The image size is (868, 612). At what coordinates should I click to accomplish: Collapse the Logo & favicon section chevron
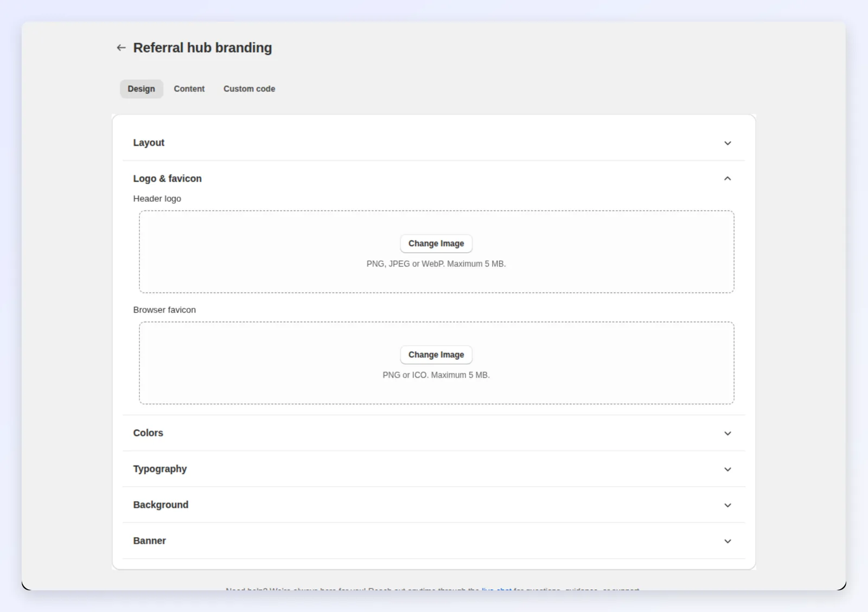(x=727, y=178)
